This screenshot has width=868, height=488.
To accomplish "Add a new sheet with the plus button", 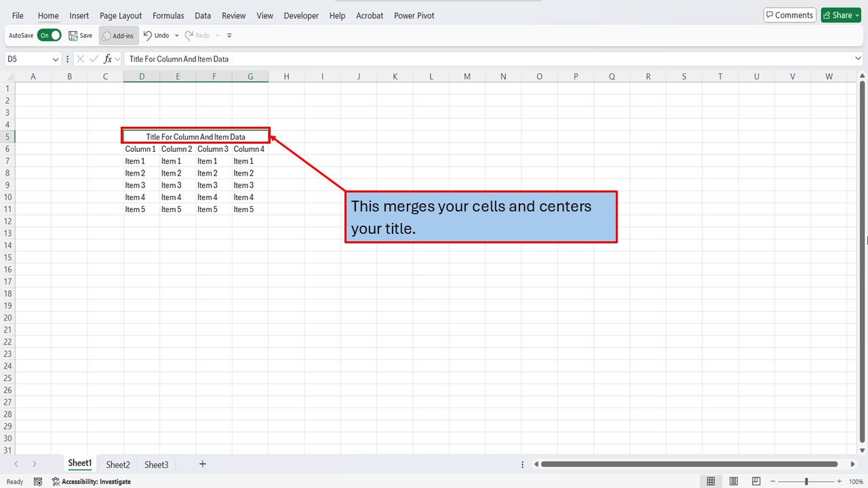I will click(202, 464).
